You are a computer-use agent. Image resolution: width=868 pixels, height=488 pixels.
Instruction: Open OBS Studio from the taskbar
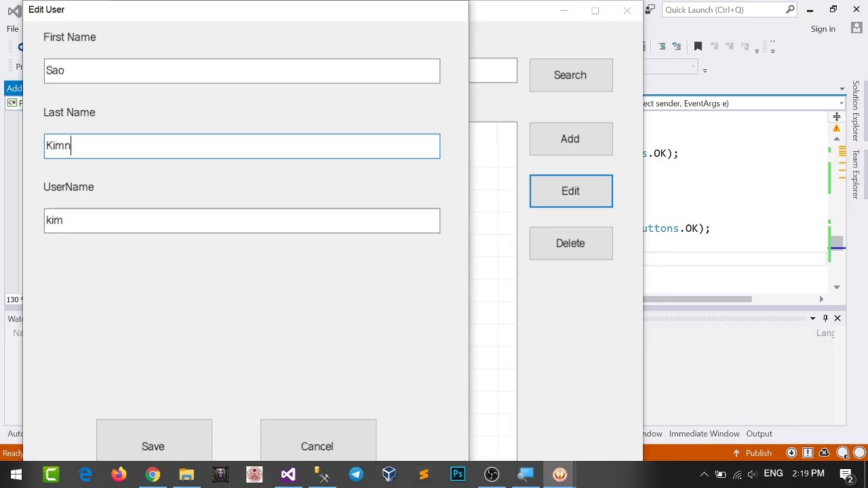pos(492,474)
